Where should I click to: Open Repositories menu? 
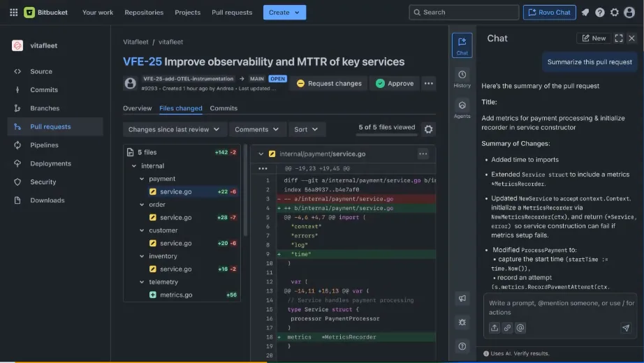144,13
